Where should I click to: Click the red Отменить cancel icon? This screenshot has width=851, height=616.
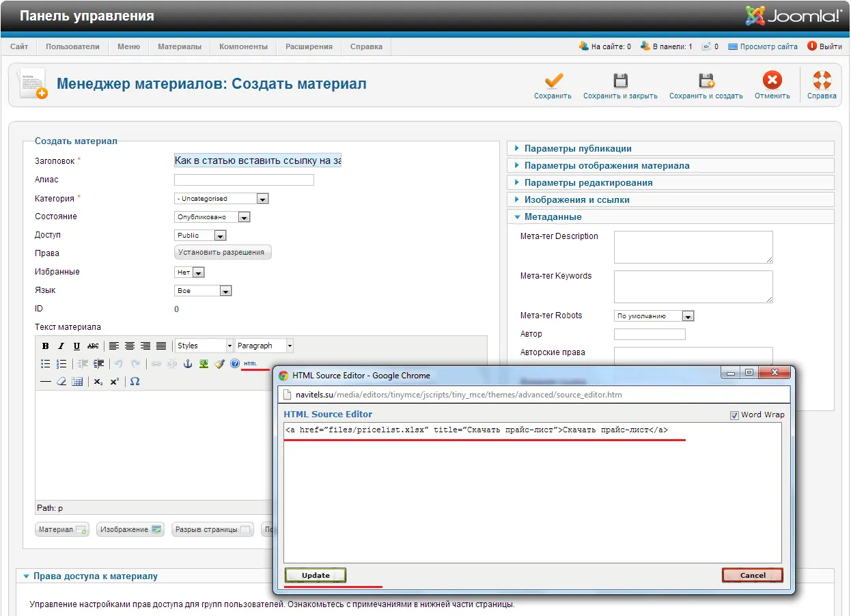[772, 81]
